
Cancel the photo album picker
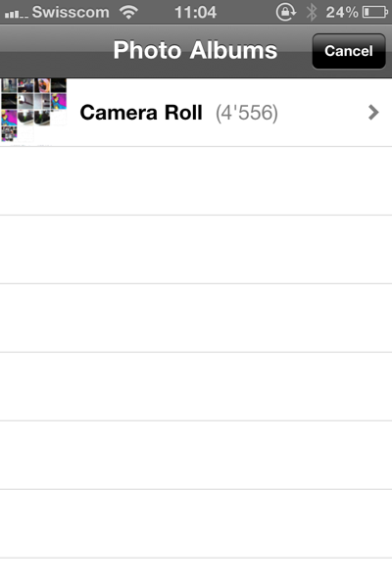pyautogui.click(x=349, y=51)
